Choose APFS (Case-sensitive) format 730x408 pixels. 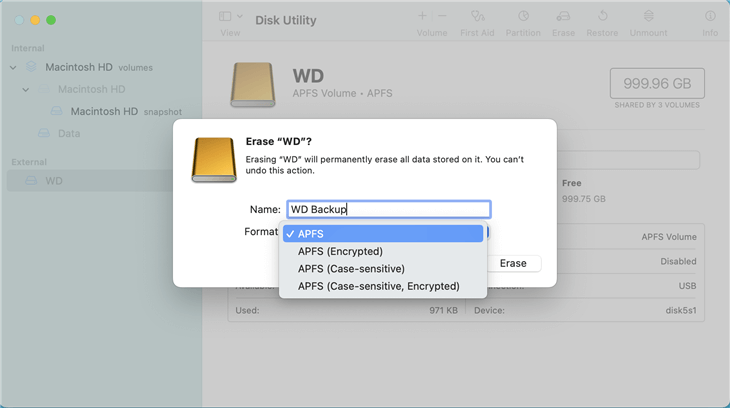pyautogui.click(x=383, y=269)
